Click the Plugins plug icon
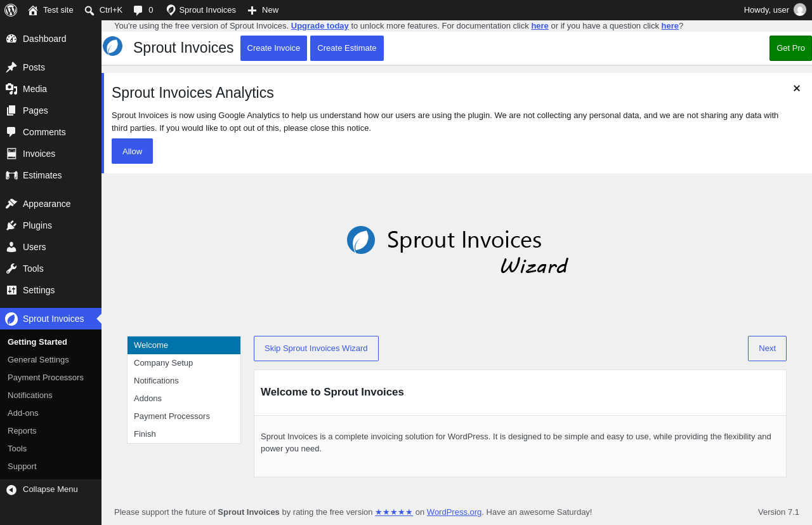The width and height of the screenshot is (812, 525). coord(11,225)
